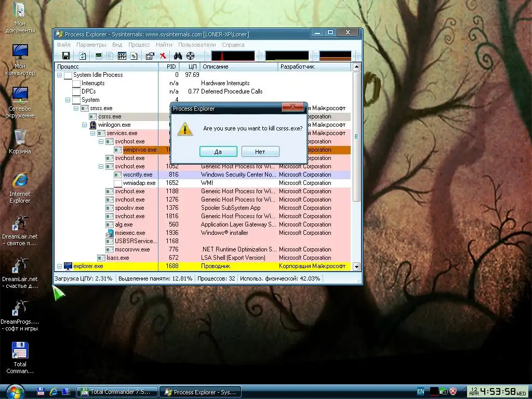Confirm kill by clicking Да
Image resolution: width=532 pixels, height=399 pixels.
click(x=218, y=152)
